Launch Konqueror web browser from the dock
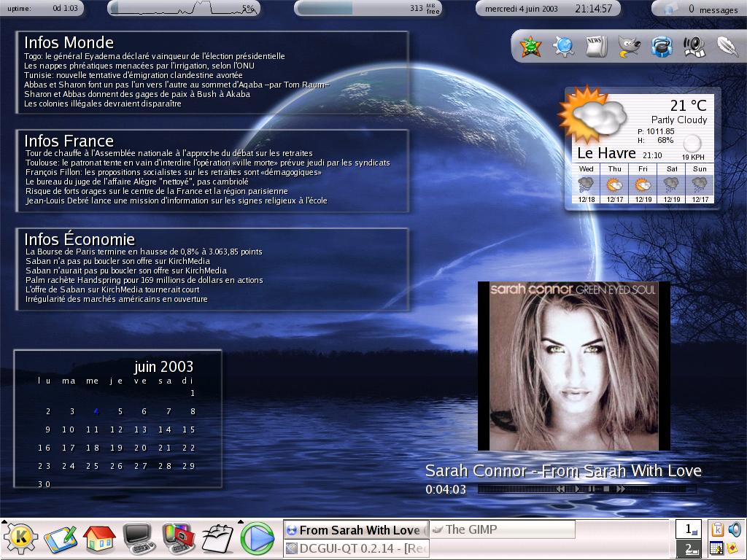 564,47
